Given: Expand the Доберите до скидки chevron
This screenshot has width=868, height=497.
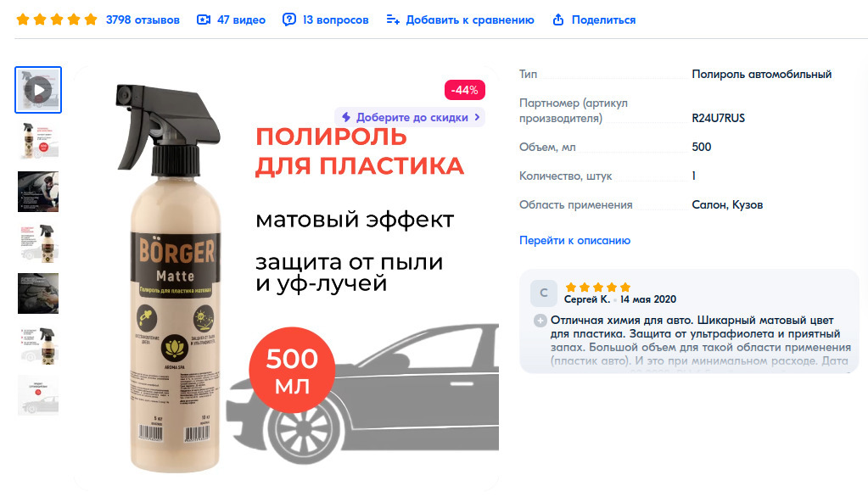Looking at the screenshot, I should click(x=477, y=117).
